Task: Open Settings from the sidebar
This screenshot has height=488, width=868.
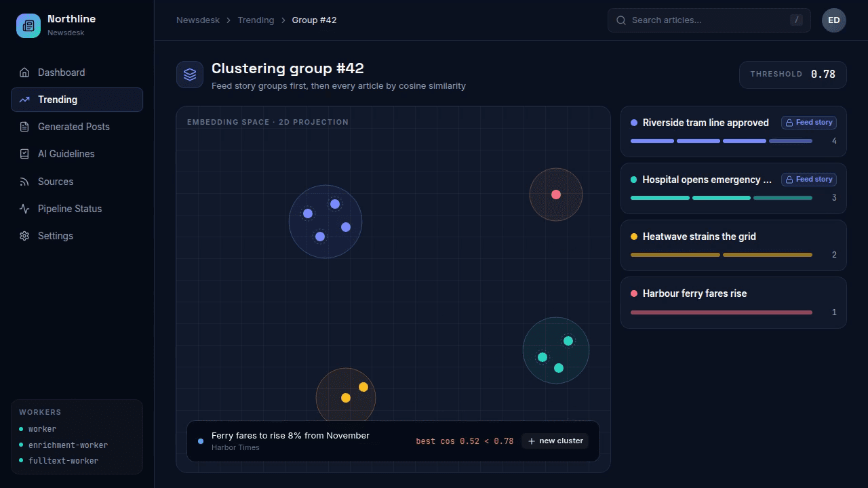Action: tap(77, 236)
